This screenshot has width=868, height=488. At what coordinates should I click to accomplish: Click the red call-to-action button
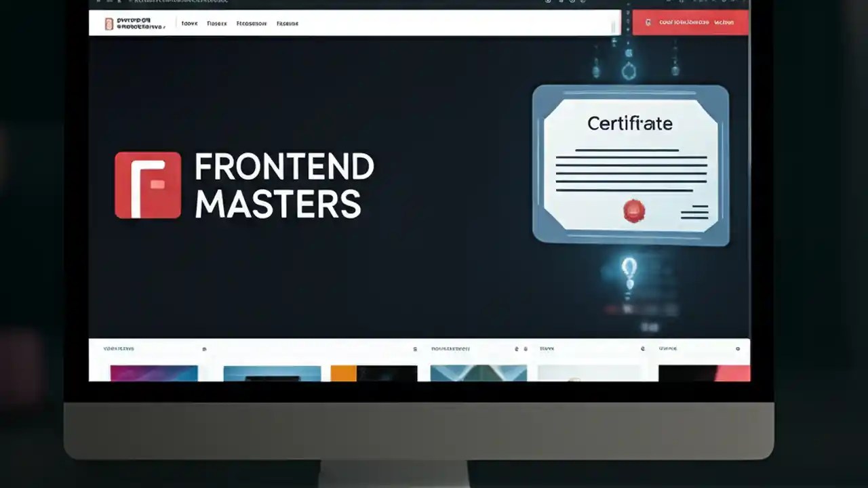pos(690,22)
